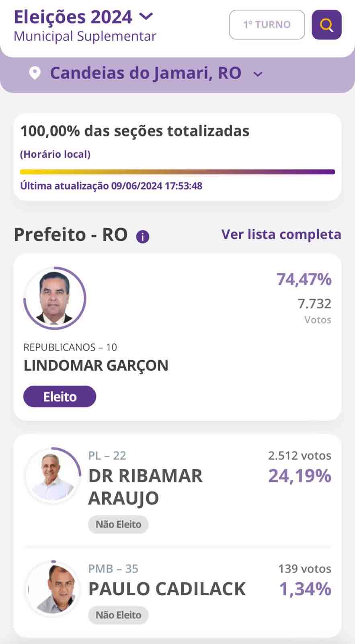The image size is (355, 644).
Task: Click the info icon beside Prefeito - RO
Action: (143, 237)
